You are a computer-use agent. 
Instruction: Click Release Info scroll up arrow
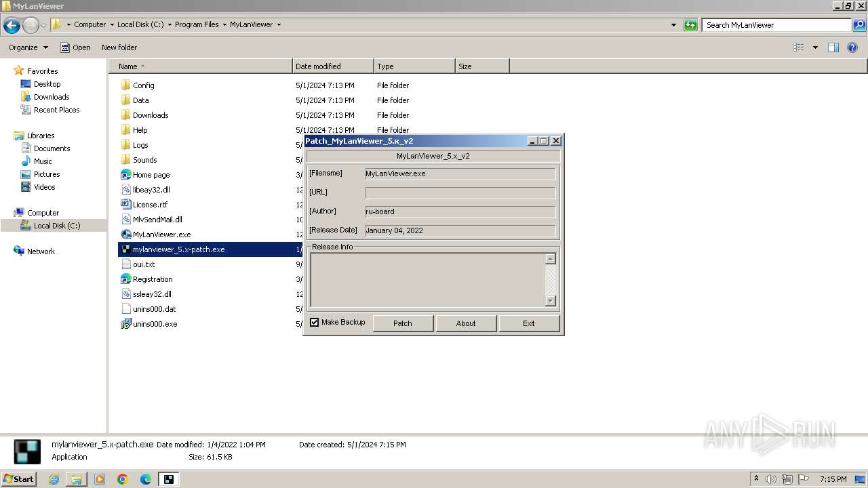[551, 259]
